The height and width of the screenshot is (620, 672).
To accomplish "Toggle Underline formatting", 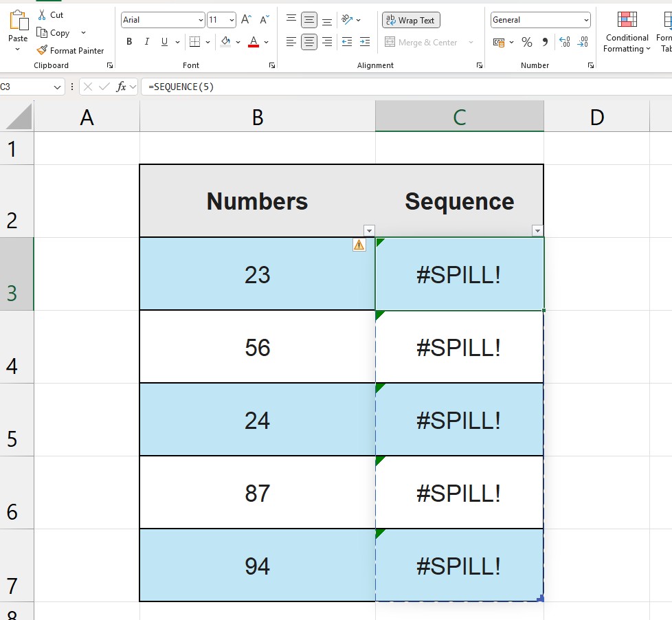I will (164, 42).
